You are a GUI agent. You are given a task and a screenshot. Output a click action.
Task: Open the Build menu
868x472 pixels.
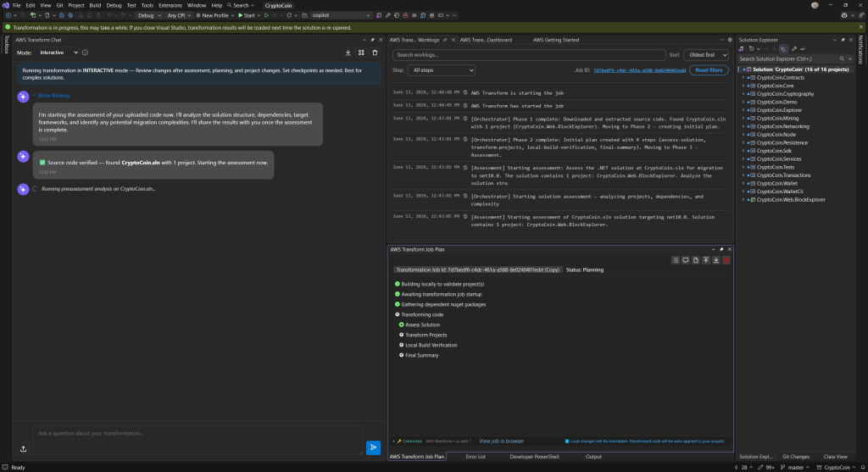[x=95, y=6]
